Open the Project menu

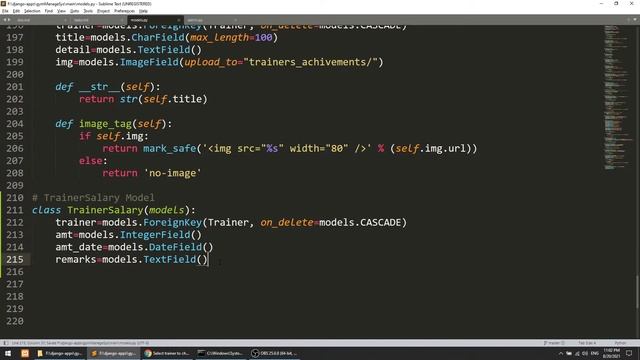click(x=103, y=11)
